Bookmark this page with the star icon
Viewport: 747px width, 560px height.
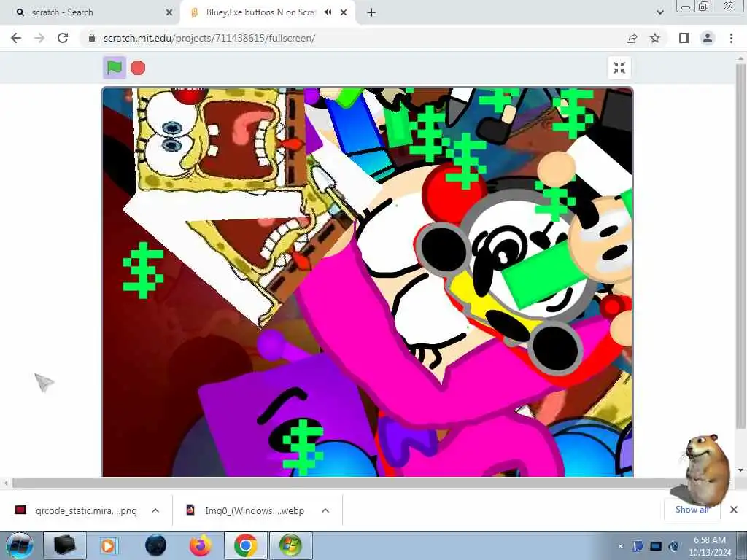click(655, 38)
